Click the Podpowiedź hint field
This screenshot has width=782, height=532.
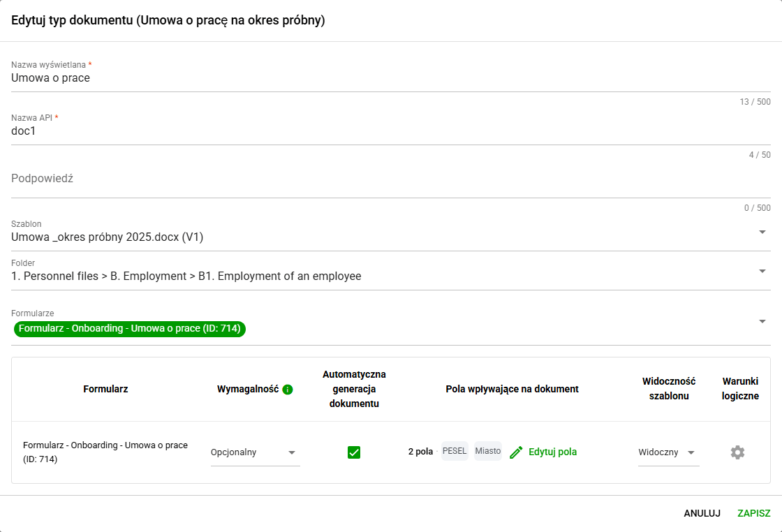pyautogui.click(x=390, y=179)
